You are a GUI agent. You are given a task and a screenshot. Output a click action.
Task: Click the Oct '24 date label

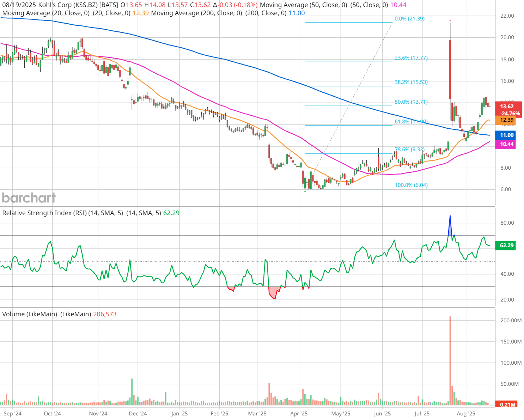pyautogui.click(x=52, y=414)
